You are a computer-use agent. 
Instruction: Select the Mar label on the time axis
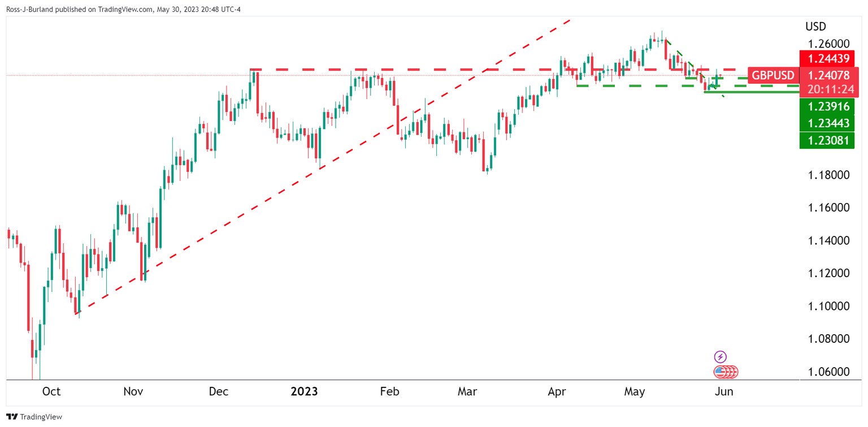pos(468,391)
